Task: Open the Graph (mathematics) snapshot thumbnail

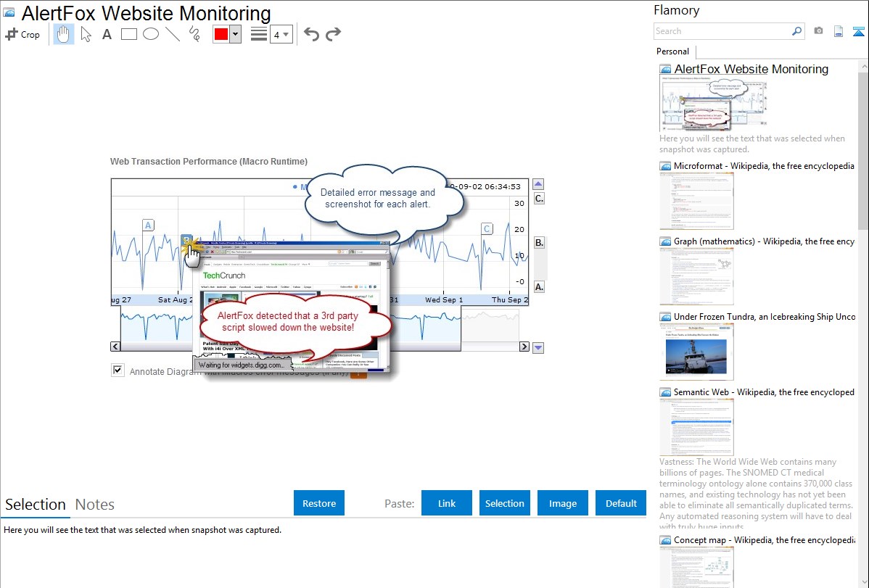Action: click(696, 276)
